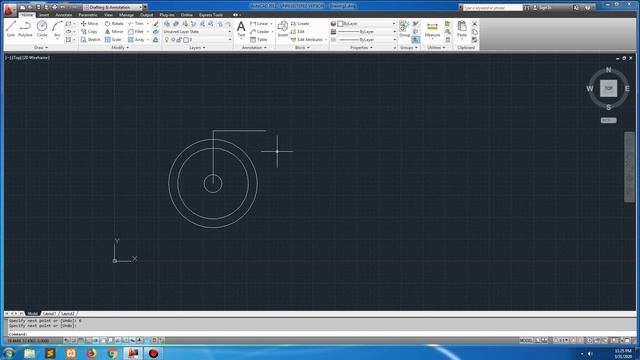This screenshot has height=360, width=640.
Task: Expand the Draw panel
Action: [40, 48]
